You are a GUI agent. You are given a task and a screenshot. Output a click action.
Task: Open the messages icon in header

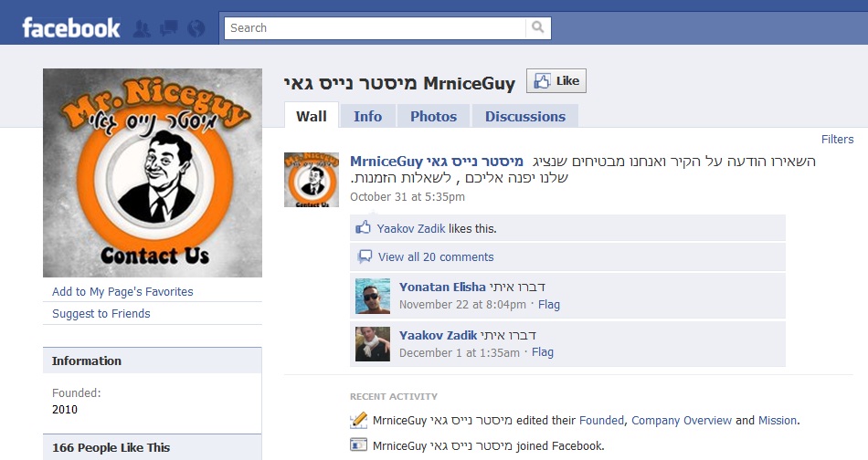coord(169,28)
